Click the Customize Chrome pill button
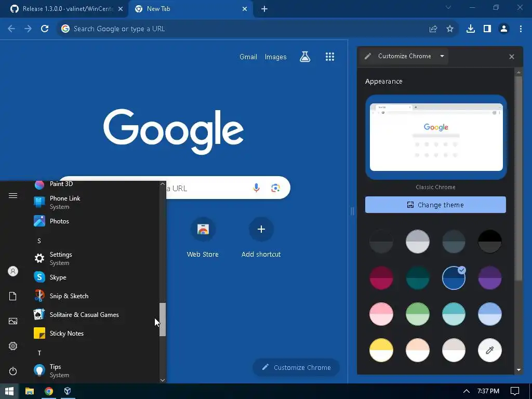Viewport: 532px width, 399px height. coord(296,367)
